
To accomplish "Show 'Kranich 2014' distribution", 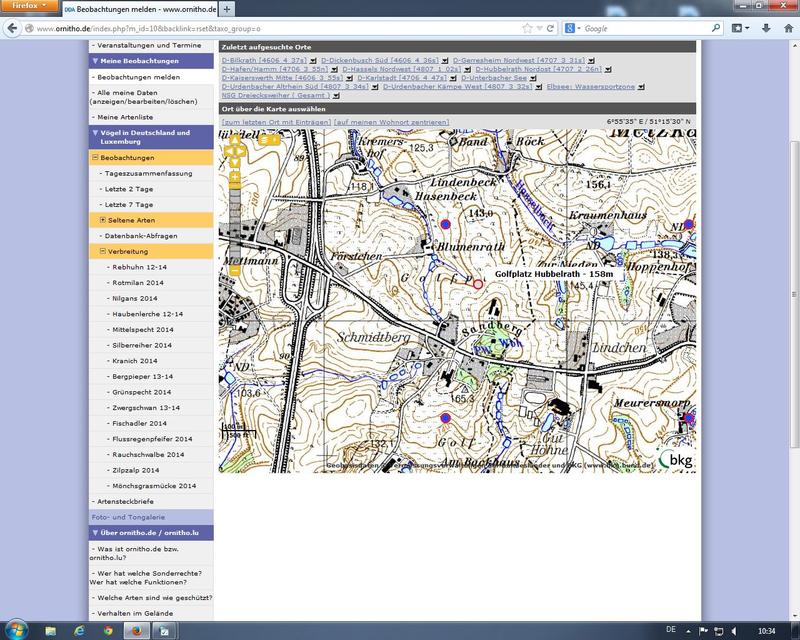I will [x=135, y=361].
